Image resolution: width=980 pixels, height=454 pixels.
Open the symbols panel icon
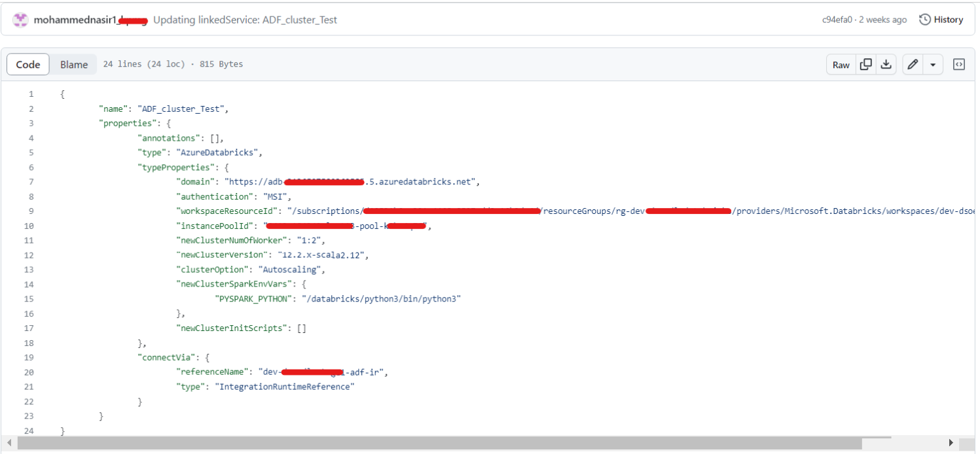click(x=958, y=65)
